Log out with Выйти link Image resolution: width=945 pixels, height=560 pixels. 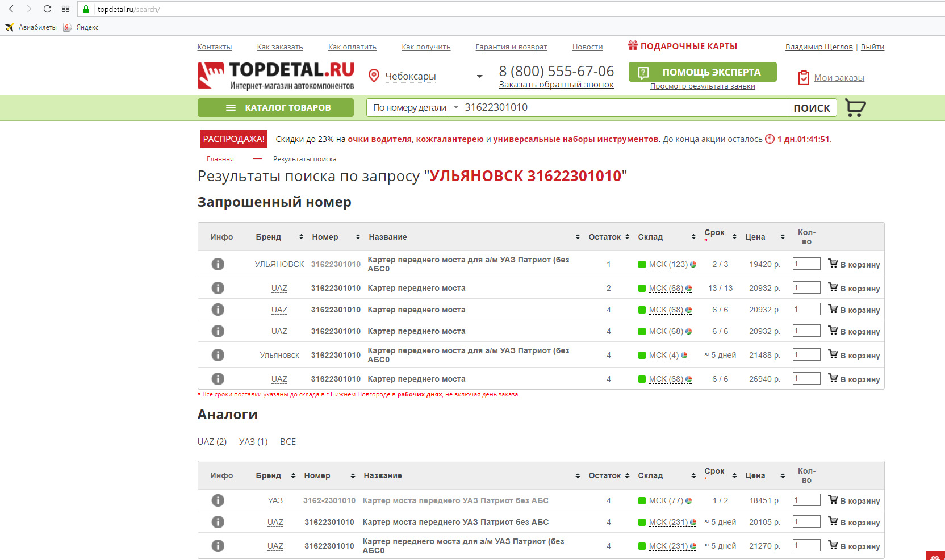(x=872, y=47)
